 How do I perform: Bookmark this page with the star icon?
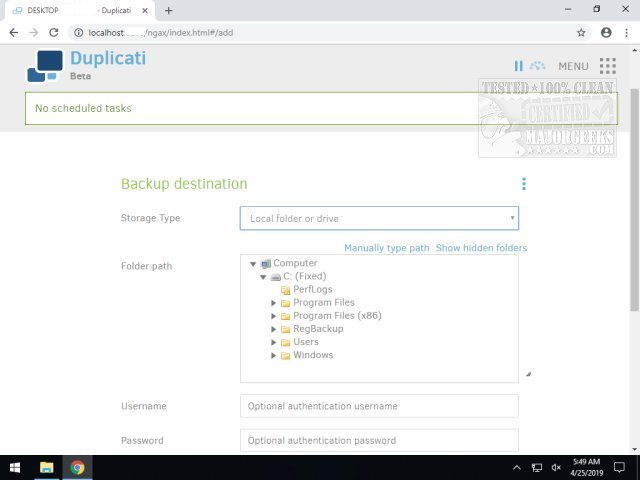tap(581, 33)
